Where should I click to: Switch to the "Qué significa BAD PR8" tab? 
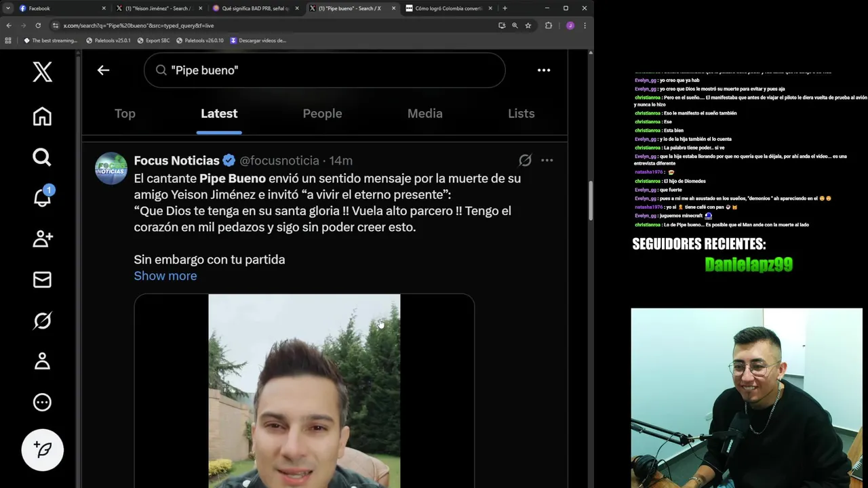(x=255, y=8)
